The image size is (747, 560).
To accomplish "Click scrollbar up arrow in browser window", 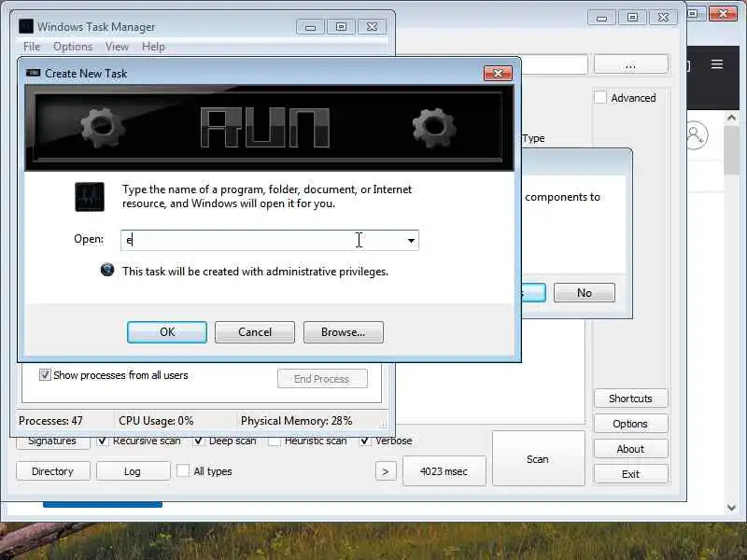I will 731,118.
